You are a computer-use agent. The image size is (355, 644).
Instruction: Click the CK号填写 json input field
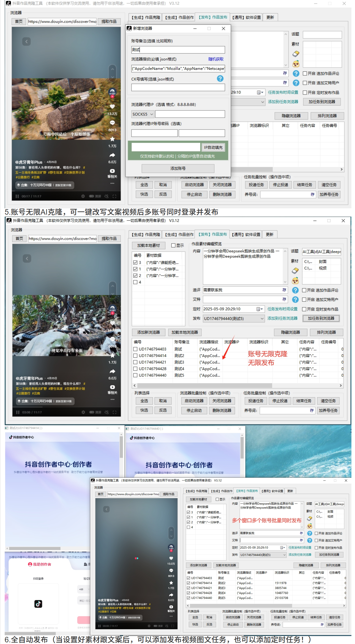tap(178, 87)
